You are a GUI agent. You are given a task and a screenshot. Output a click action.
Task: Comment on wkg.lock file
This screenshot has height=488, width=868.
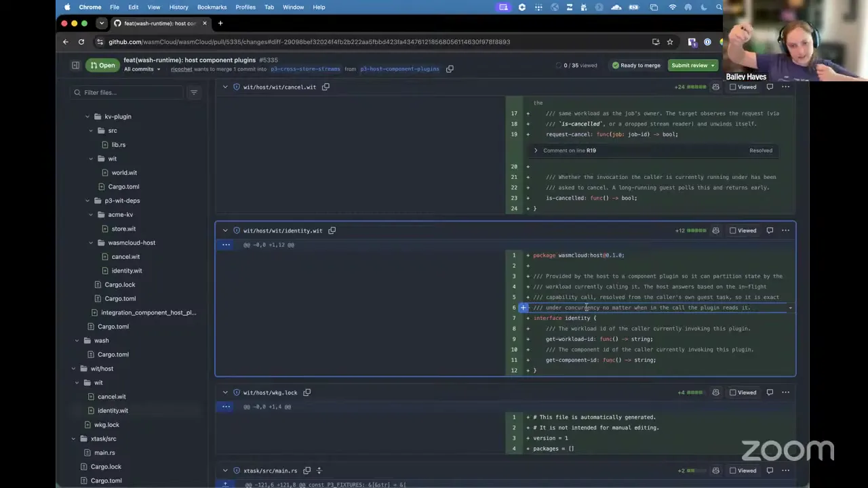(x=770, y=392)
